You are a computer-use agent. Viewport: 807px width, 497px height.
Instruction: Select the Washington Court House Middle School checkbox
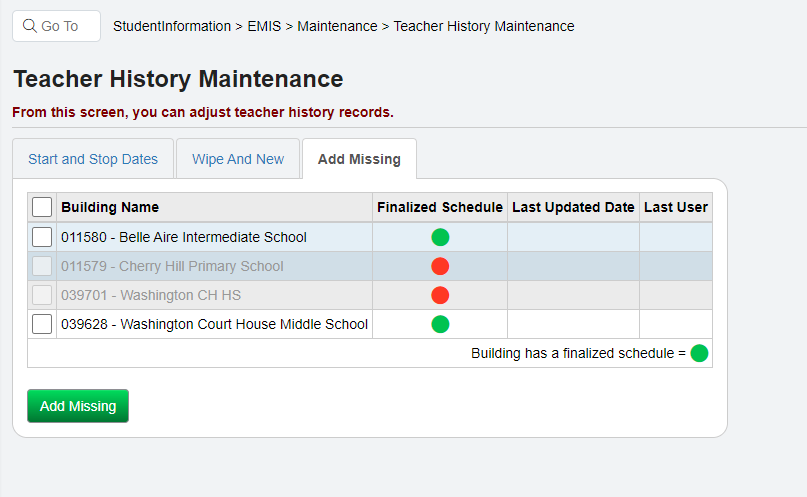tap(42, 324)
